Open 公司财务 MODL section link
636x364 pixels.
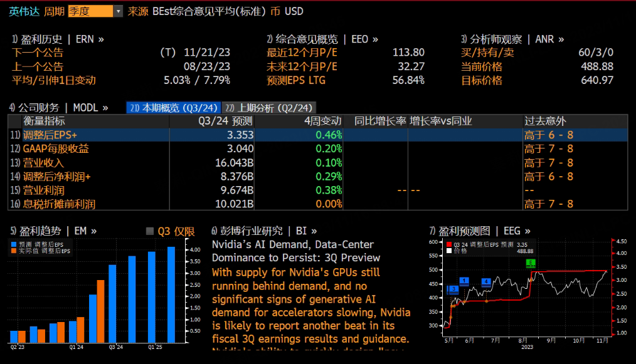coord(59,108)
